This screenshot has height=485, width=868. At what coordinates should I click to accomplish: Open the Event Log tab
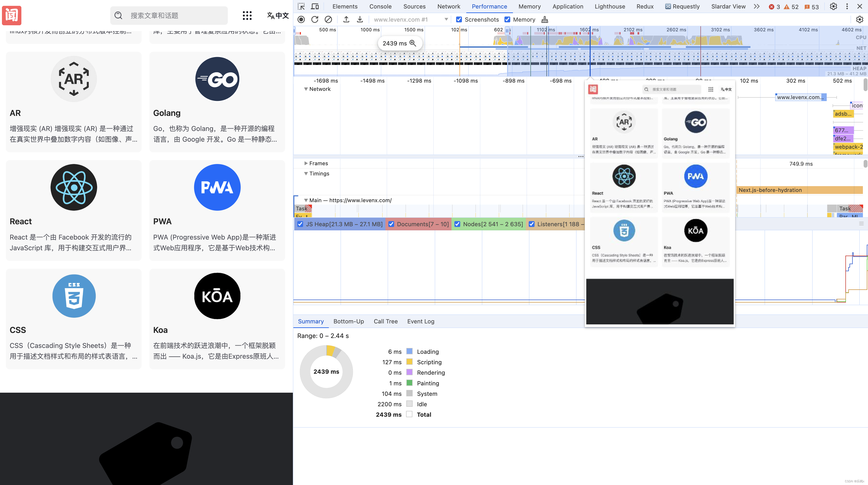point(421,321)
